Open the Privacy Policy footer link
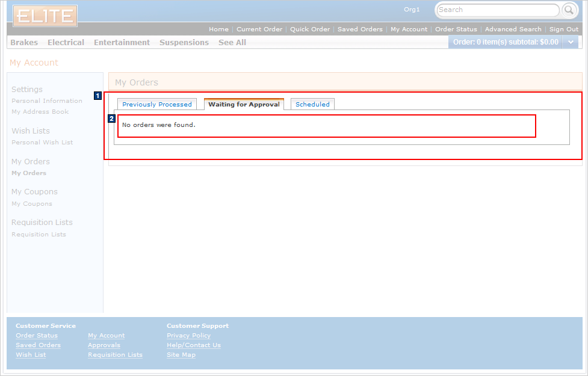This screenshot has width=588, height=376. (x=189, y=335)
